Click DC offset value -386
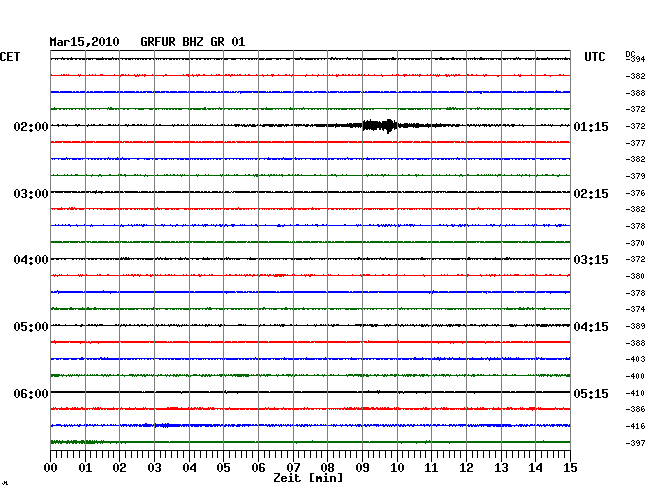 635,409
